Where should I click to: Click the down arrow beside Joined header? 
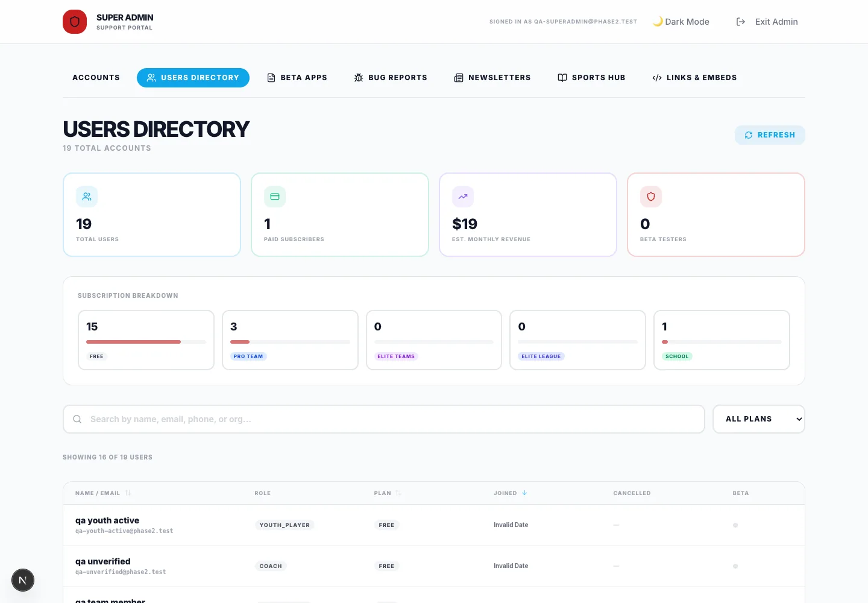[524, 493]
